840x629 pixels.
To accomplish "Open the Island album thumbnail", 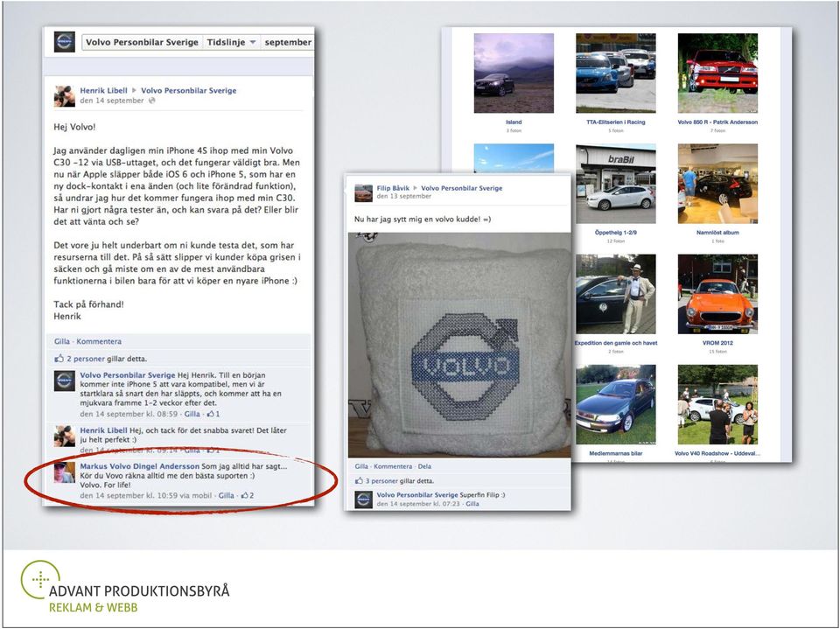I will [514, 73].
